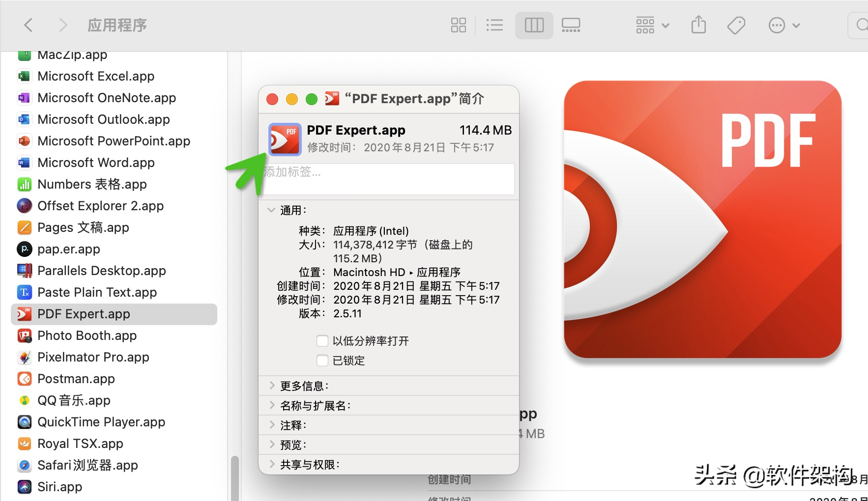
Task: Click the Paste Plain Text.app icon
Action: [x=24, y=292]
